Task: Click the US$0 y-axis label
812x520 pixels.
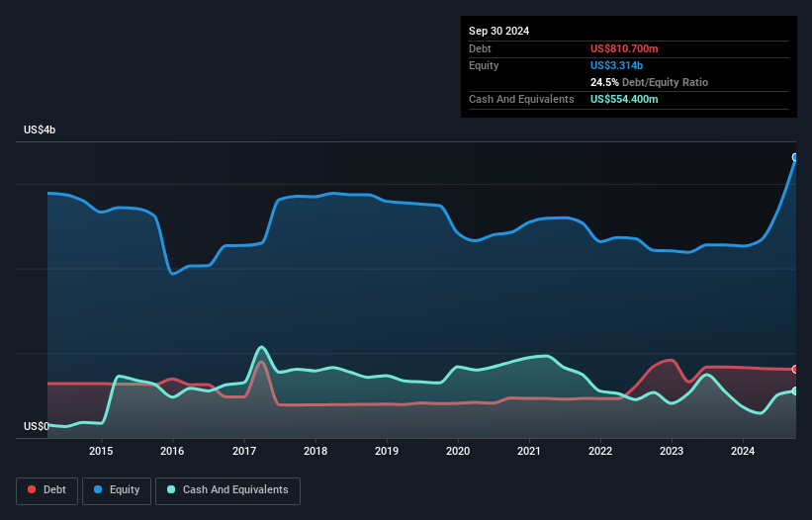Action: tap(37, 426)
